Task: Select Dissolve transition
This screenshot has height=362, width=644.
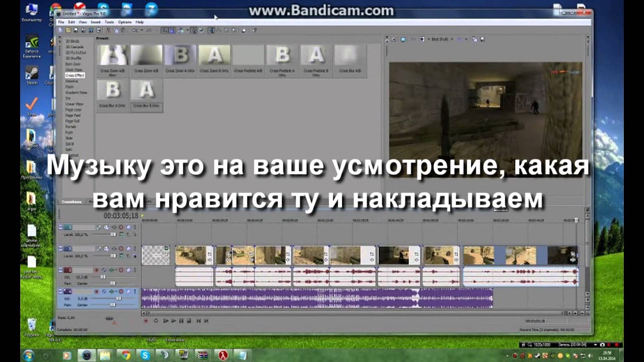Action: point(71,81)
